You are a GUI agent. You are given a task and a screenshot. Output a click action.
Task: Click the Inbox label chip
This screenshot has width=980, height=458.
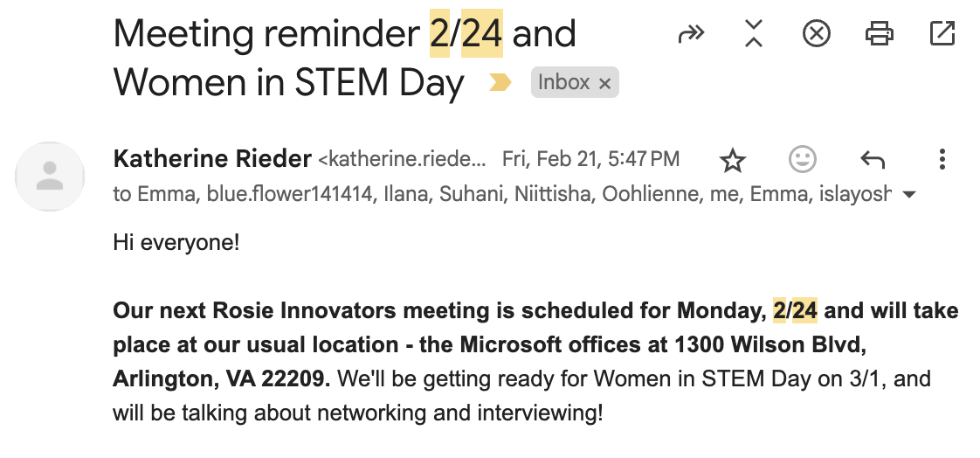pyautogui.click(x=563, y=82)
